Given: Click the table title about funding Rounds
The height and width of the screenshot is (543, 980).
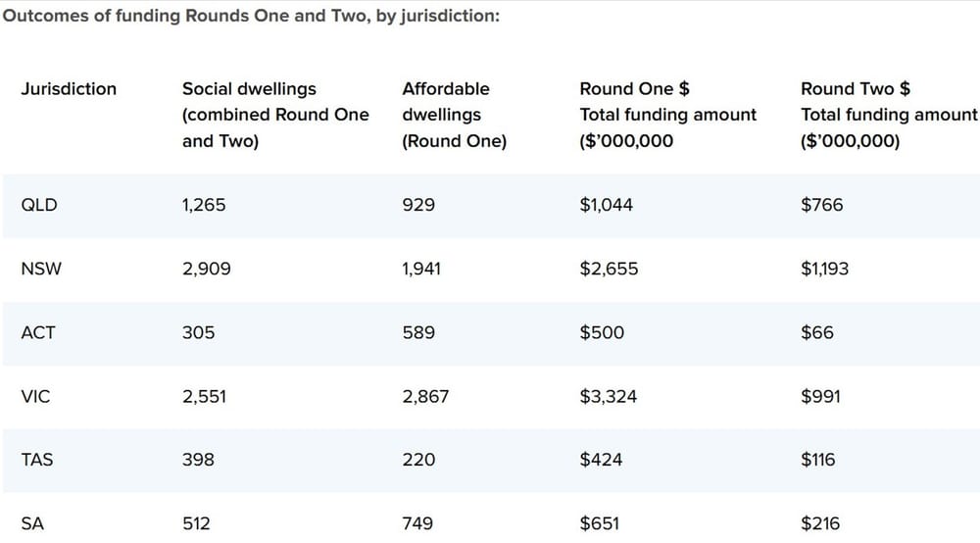Looking at the screenshot, I should click(252, 18).
